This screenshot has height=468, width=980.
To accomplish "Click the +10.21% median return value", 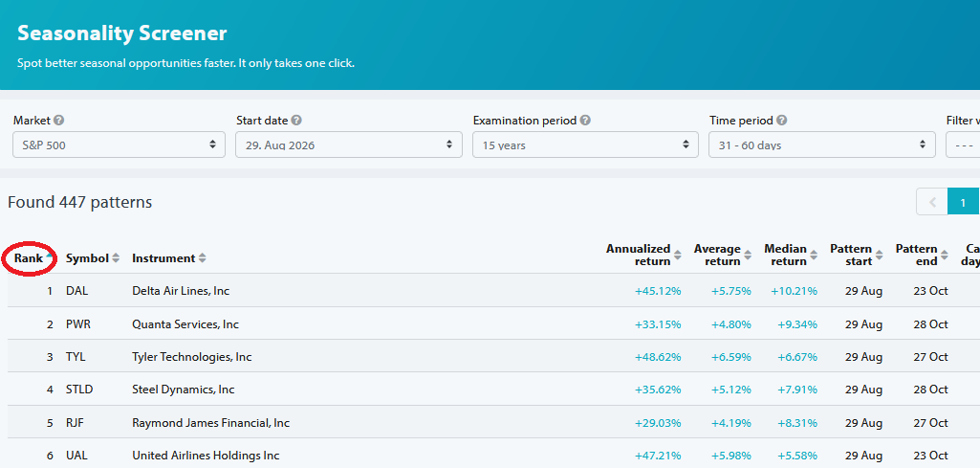I will [794, 291].
